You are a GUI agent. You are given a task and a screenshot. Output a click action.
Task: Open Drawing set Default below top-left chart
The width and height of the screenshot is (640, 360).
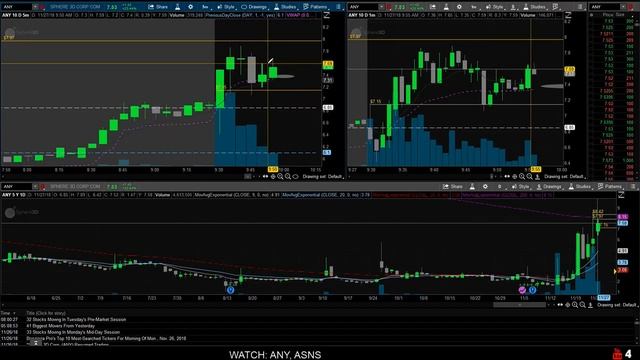click(323, 177)
